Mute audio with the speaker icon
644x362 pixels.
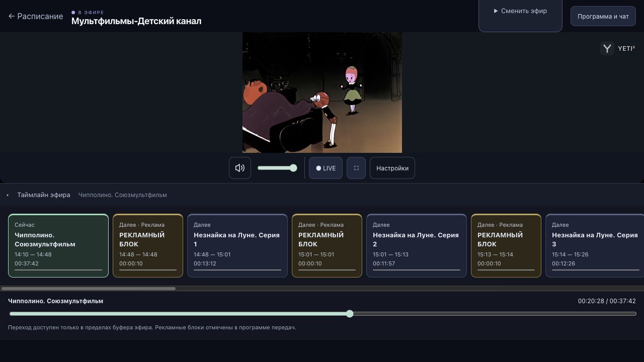click(240, 168)
